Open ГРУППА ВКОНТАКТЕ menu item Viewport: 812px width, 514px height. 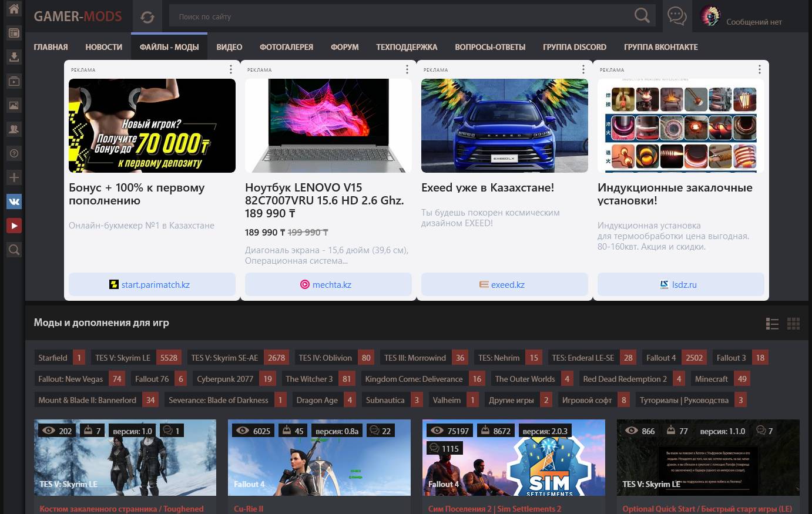[661, 47]
